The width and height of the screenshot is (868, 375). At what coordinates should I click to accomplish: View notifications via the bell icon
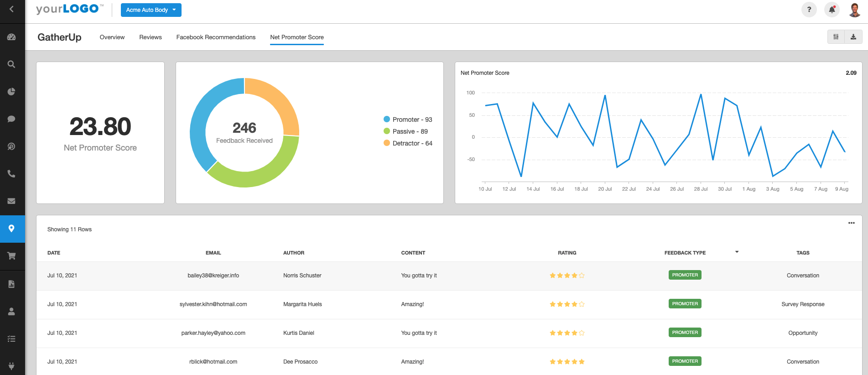[x=832, y=10]
